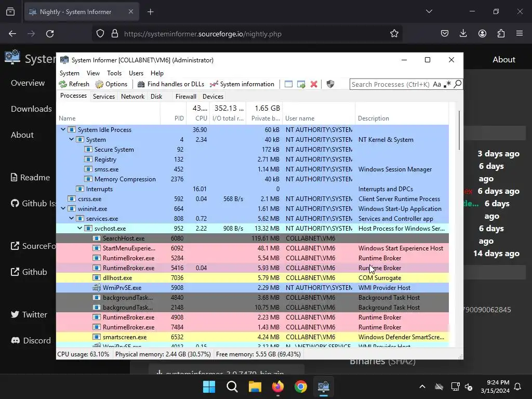Collapse the services.exe tree node
Viewport: 532px width, 399px height.
(x=71, y=219)
